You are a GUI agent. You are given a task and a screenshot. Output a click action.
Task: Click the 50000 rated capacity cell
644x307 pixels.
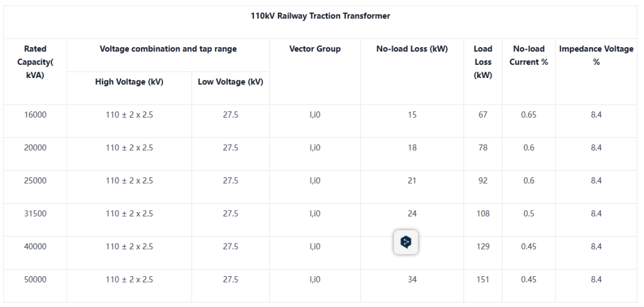point(35,279)
